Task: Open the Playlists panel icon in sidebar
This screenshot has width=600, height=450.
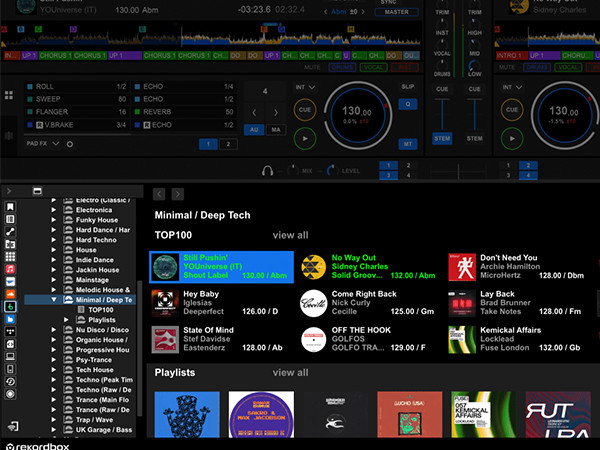Action: 10,219
